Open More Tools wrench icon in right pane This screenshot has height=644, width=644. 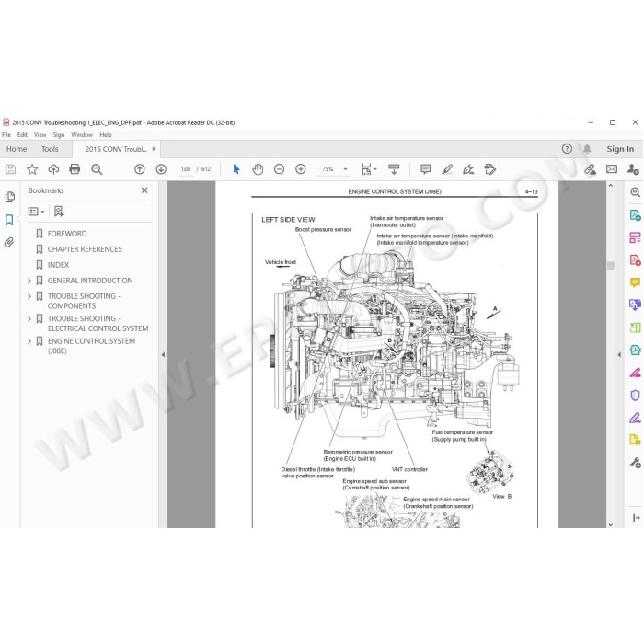coord(635,463)
